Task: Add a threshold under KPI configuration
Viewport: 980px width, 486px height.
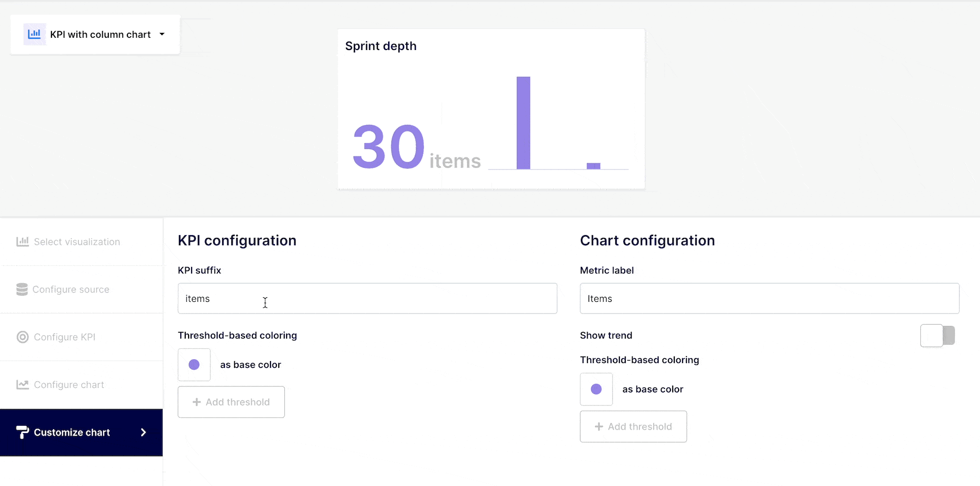Action: tap(231, 402)
